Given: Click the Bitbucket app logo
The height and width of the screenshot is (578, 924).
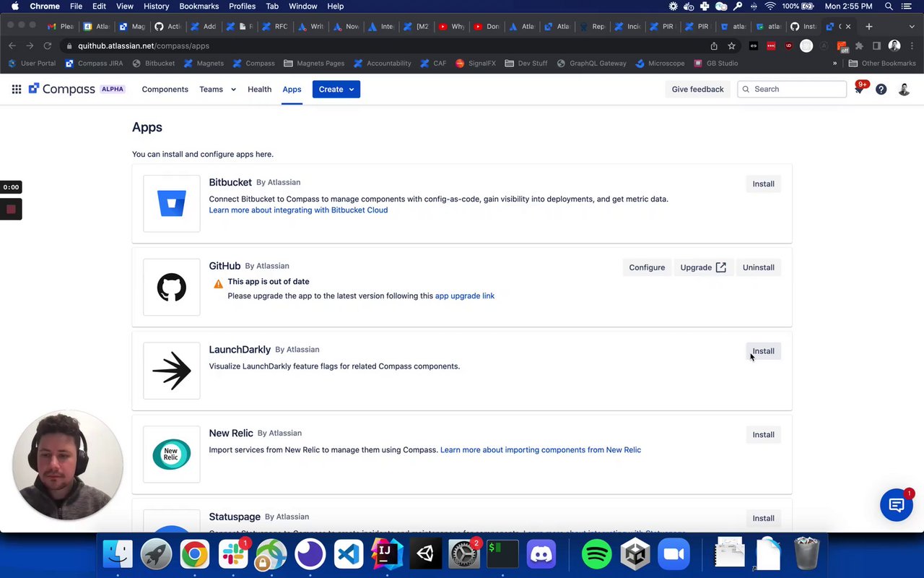Looking at the screenshot, I should click(x=172, y=204).
